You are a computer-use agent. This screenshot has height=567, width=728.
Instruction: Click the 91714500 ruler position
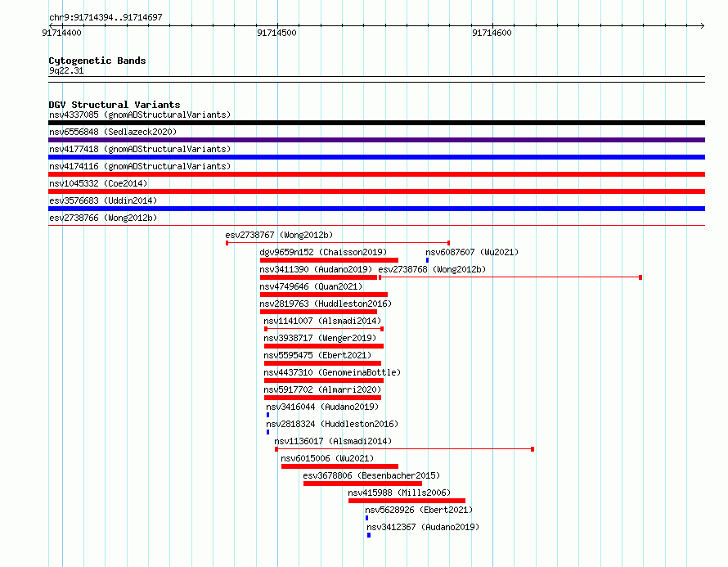point(276,33)
